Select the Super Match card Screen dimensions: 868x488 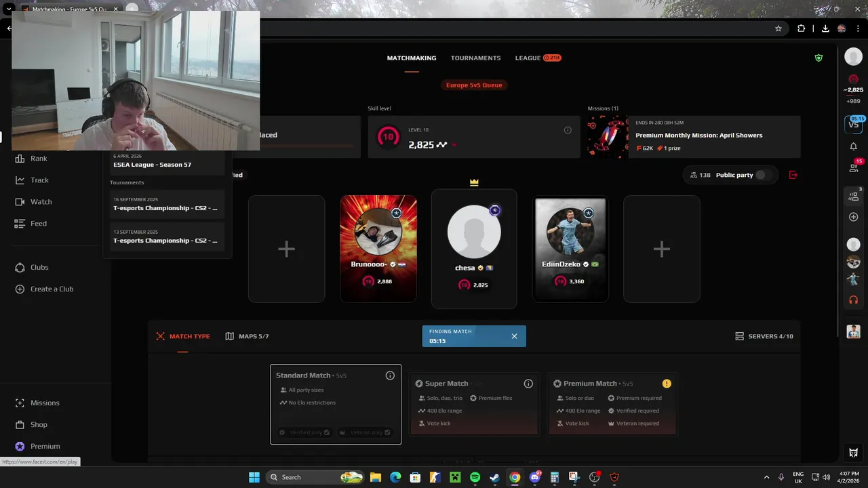tap(474, 404)
